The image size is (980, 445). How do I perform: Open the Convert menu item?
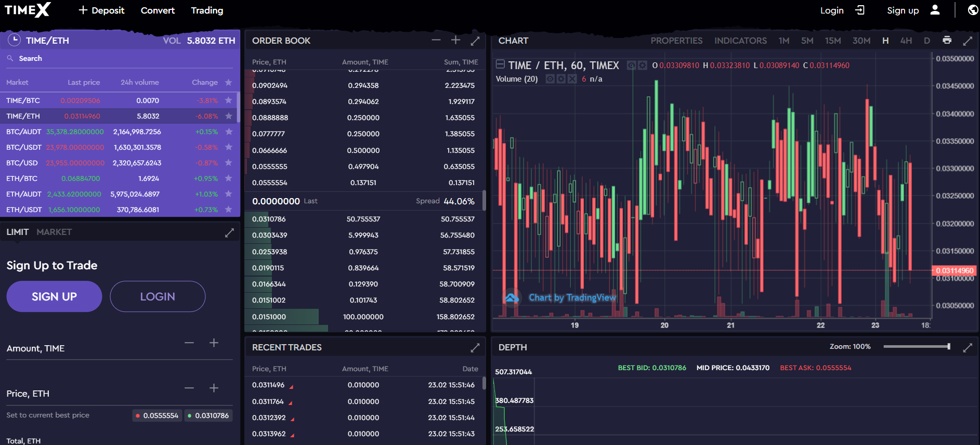coord(158,10)
